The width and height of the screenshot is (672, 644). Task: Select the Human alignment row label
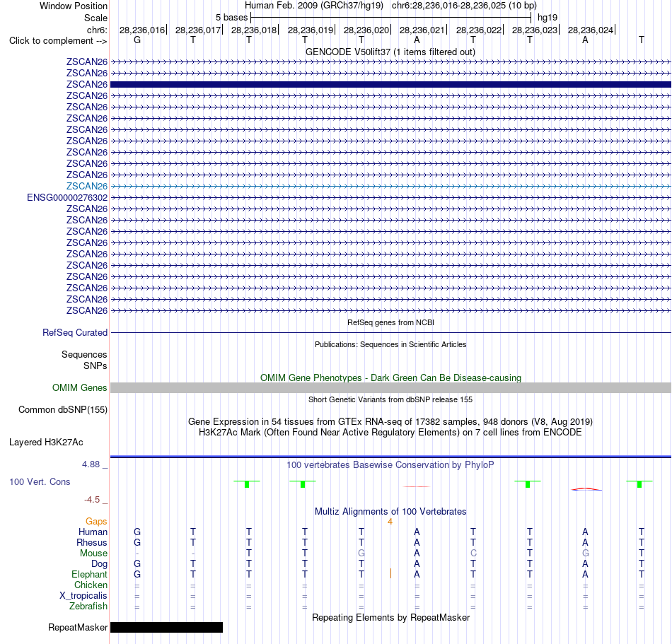tap(93, 532)
